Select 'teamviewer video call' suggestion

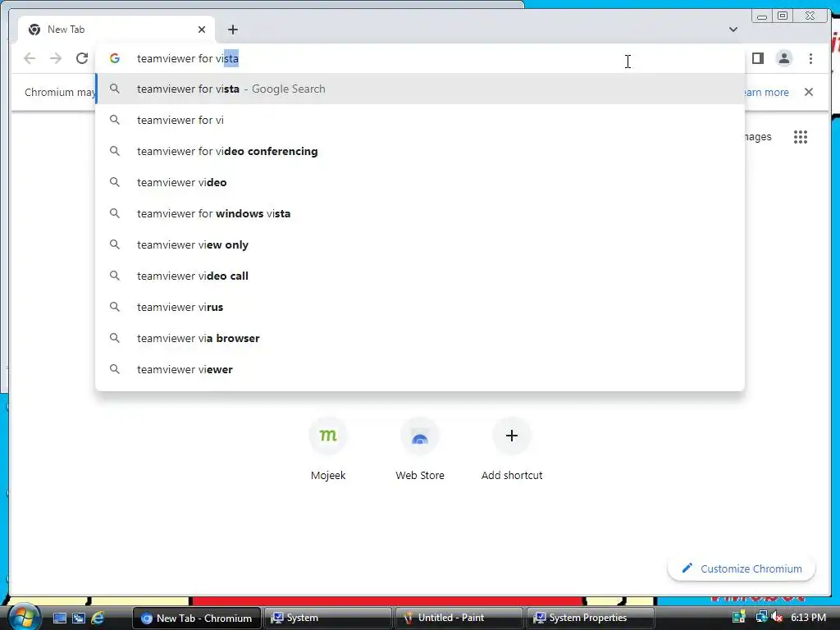click(420, 276)
